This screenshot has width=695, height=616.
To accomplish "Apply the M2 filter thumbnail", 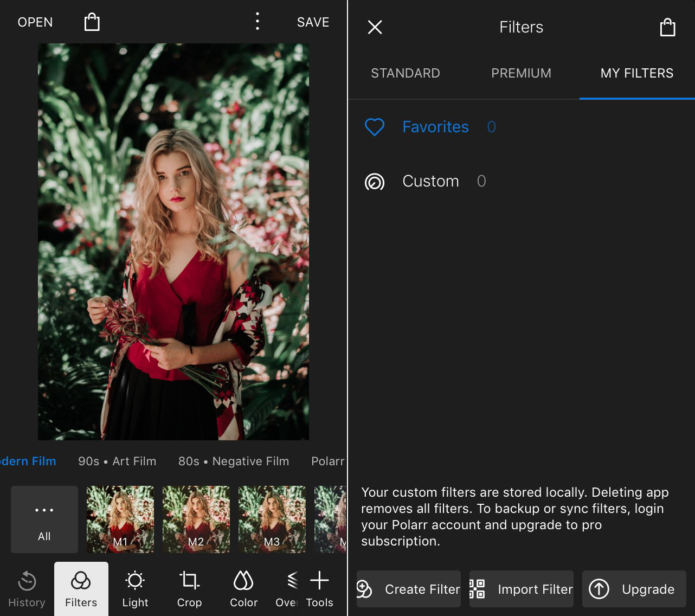I will pyautogui.click(x=196, y=519).
